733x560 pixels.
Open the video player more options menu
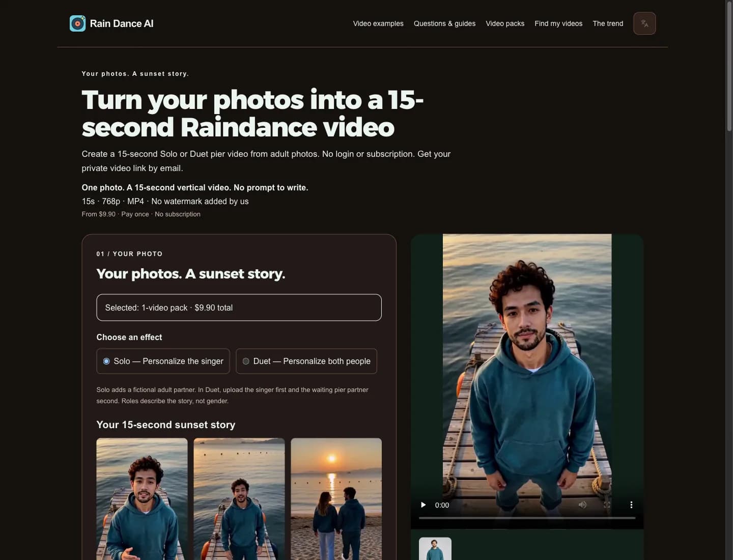pyautogui.click(x=631, y=505)
